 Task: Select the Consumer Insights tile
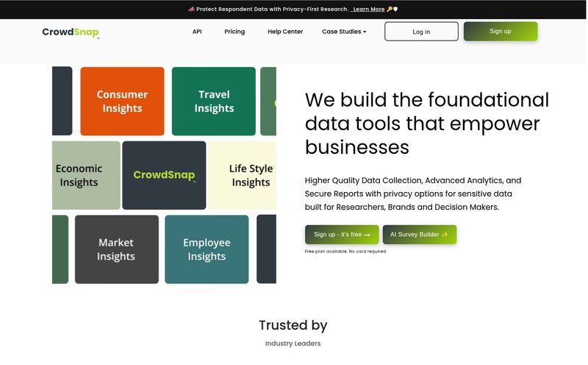tap(122, 102)
